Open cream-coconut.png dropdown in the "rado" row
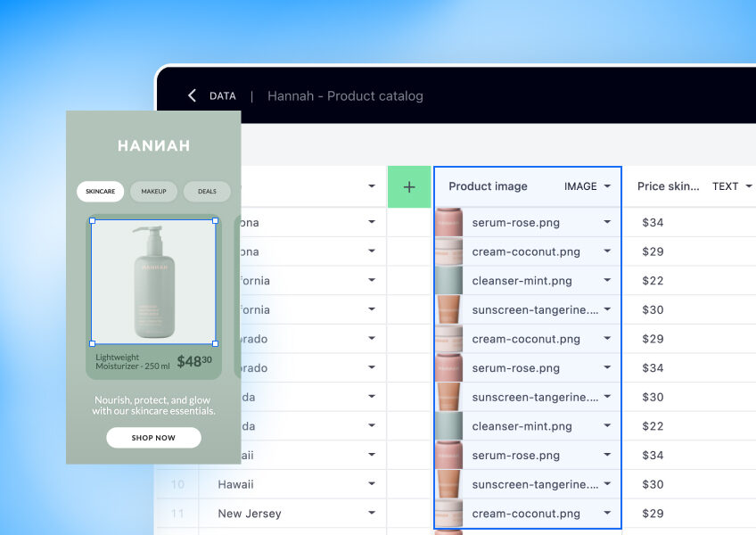Viewport: 756px width, 535px height. click(x=607, y=339)
